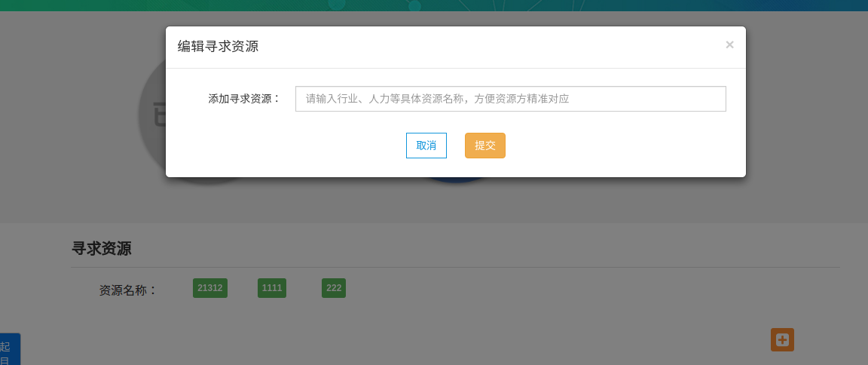This screenshot has height=365, width=868.
Task: Click the 寻求资源 section heading
Action: tap(101, 248)
